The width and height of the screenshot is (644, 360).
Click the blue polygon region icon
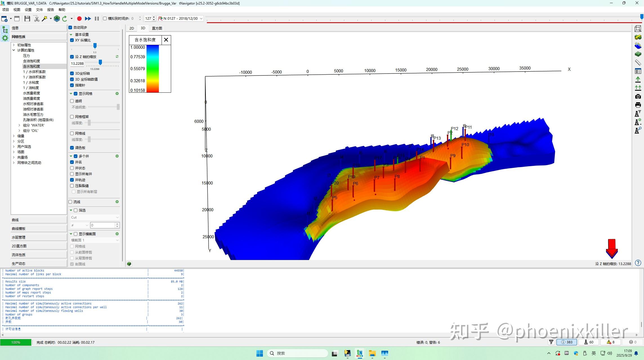[638, 46]
